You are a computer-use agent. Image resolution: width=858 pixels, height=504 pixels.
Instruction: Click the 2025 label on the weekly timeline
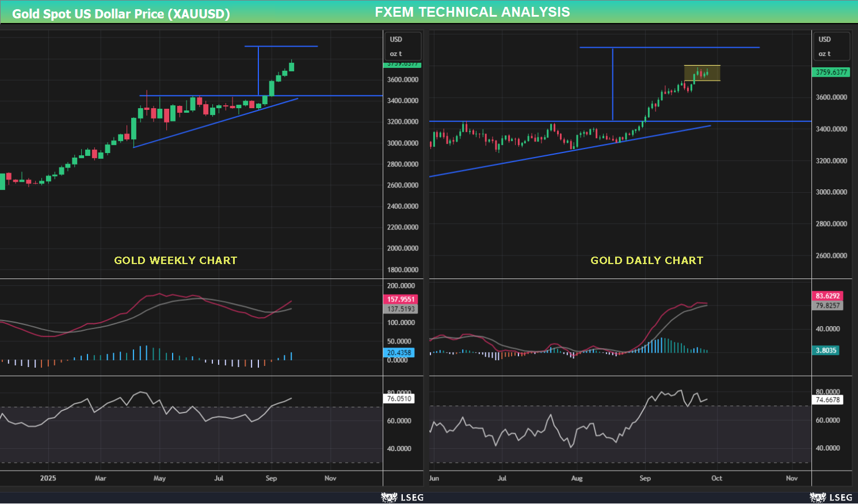point(48,478)
